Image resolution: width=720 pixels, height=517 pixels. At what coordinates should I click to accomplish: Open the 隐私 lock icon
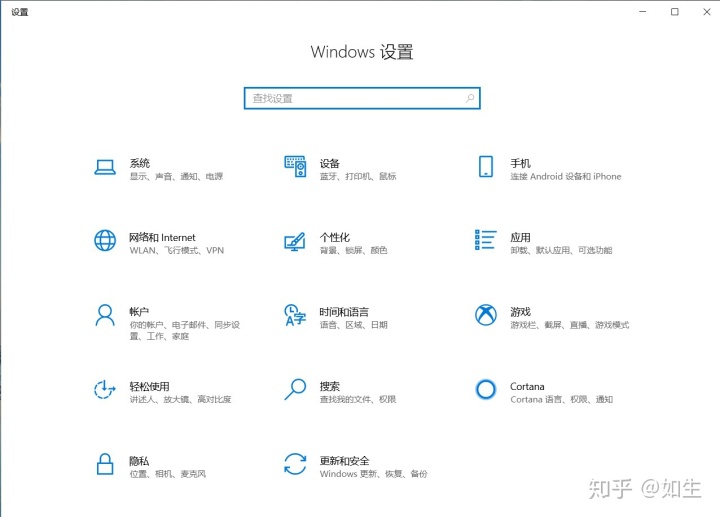pyautogui.click(x=105, y=464)
